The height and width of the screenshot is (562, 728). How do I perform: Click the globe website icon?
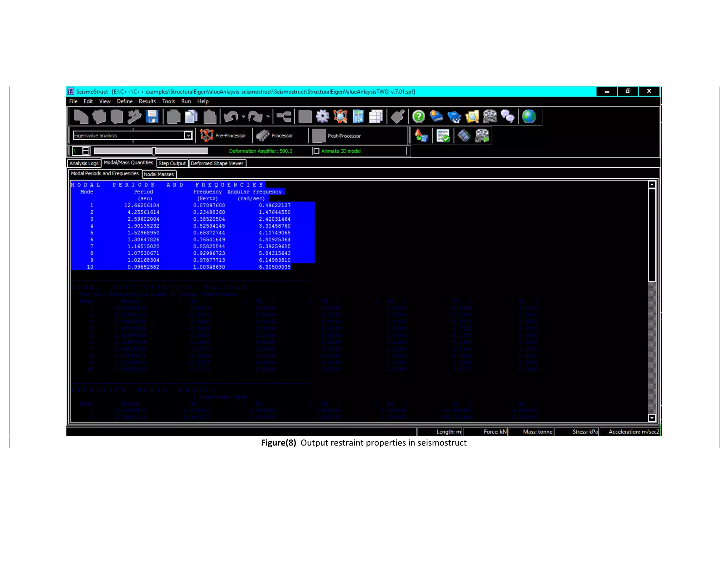tap(529, 116)
